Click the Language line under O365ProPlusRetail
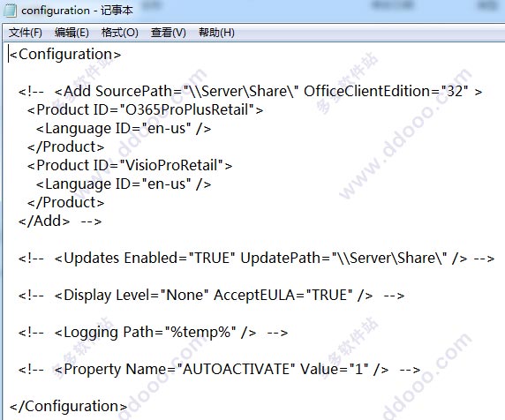This screenshot has height=420, width=505. (x=124, y=129)
